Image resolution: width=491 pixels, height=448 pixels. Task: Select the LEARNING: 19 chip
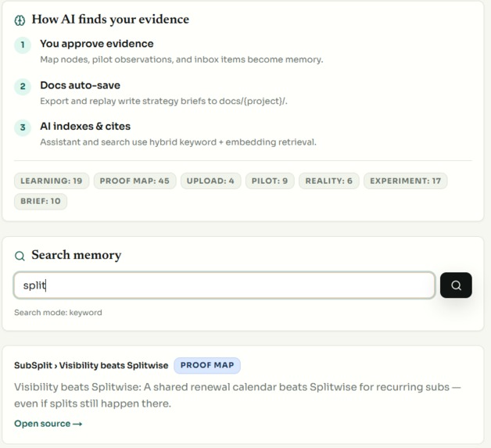tap(52, 181)
